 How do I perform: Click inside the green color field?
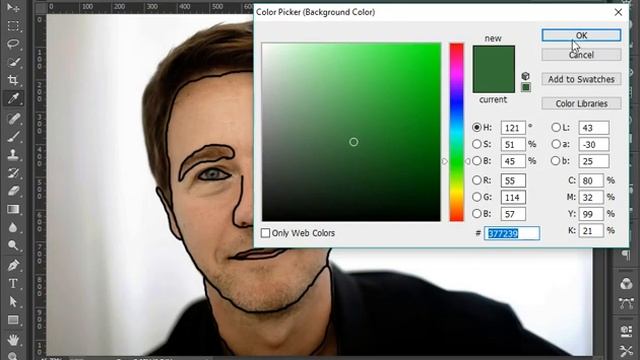click(351, 132)
